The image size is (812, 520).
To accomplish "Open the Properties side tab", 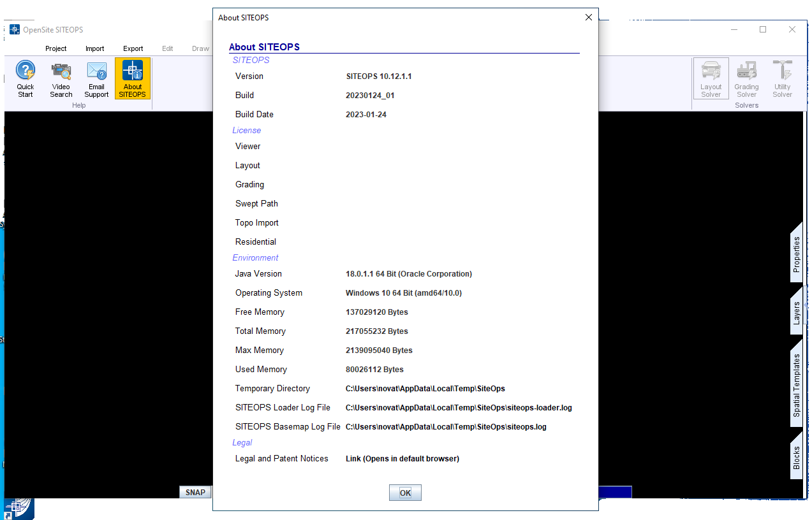I will point(796,254).
